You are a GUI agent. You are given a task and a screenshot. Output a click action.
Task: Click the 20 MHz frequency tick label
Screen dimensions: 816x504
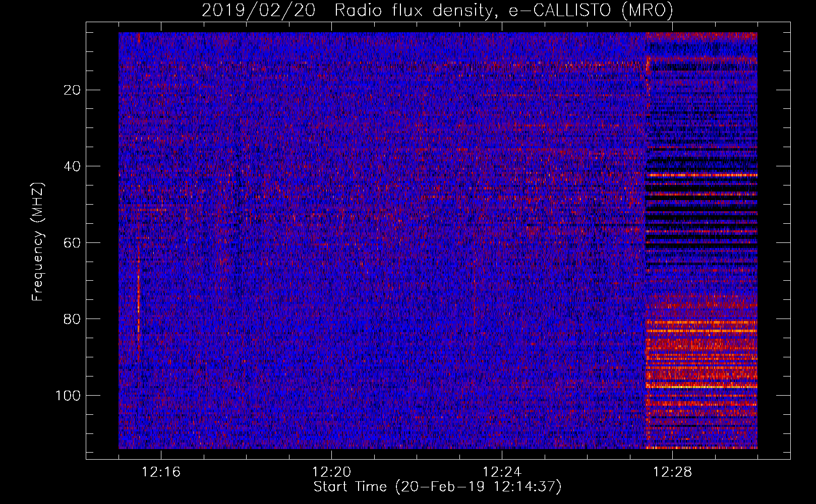tap(73, 90)
